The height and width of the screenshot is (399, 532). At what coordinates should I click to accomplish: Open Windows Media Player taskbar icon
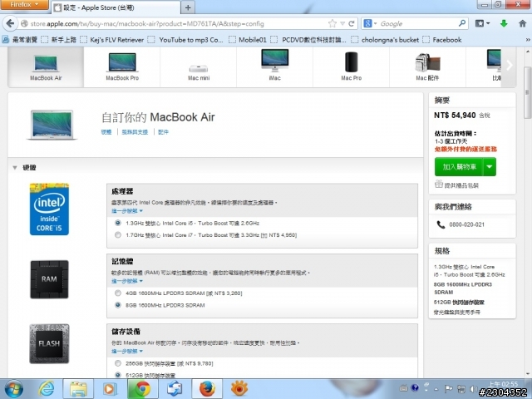point(109,389)
